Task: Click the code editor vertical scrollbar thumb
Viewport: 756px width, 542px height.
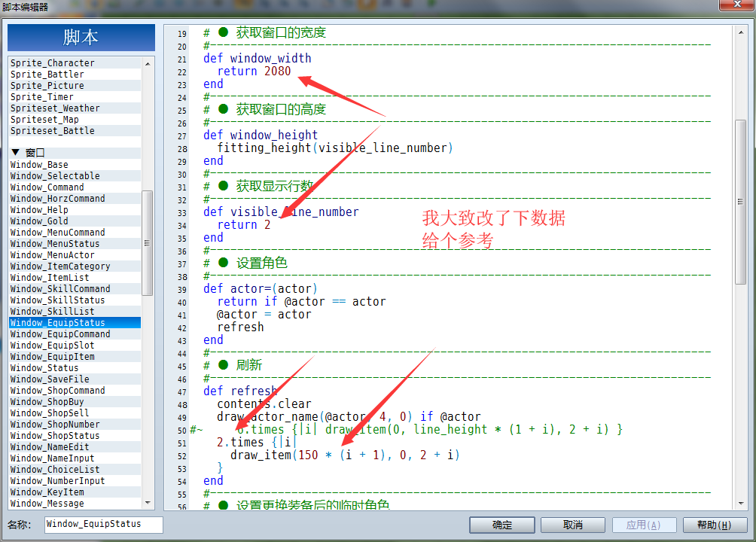Action: [741, 202]
